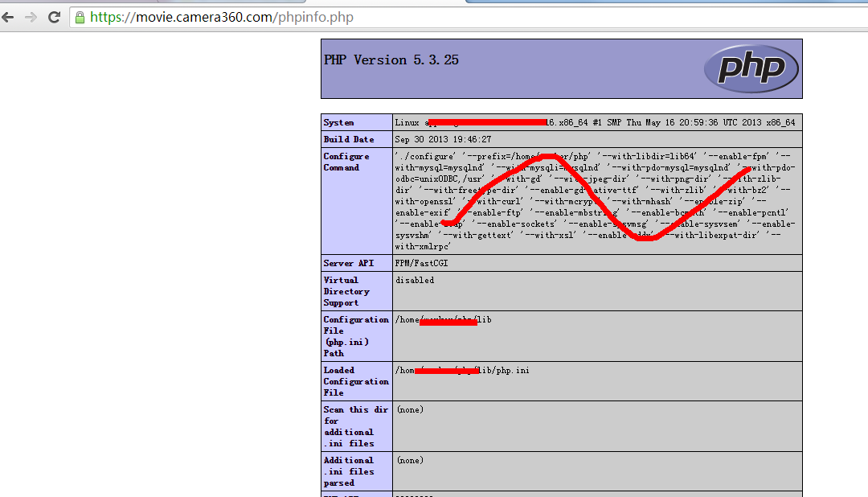Click the green HTTPS padlock icon
The height and width of the screenshot is (497, 868).
click(80, 18)
